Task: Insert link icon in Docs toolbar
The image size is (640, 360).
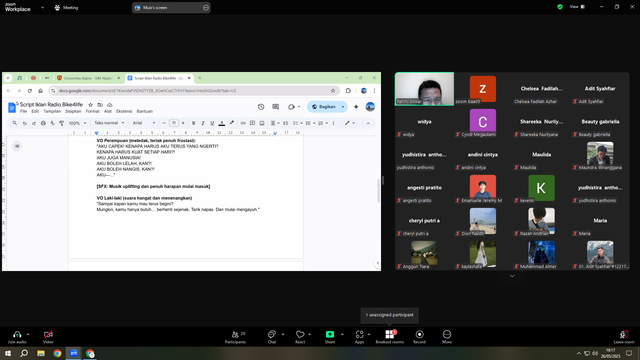Action: (243, 123)
